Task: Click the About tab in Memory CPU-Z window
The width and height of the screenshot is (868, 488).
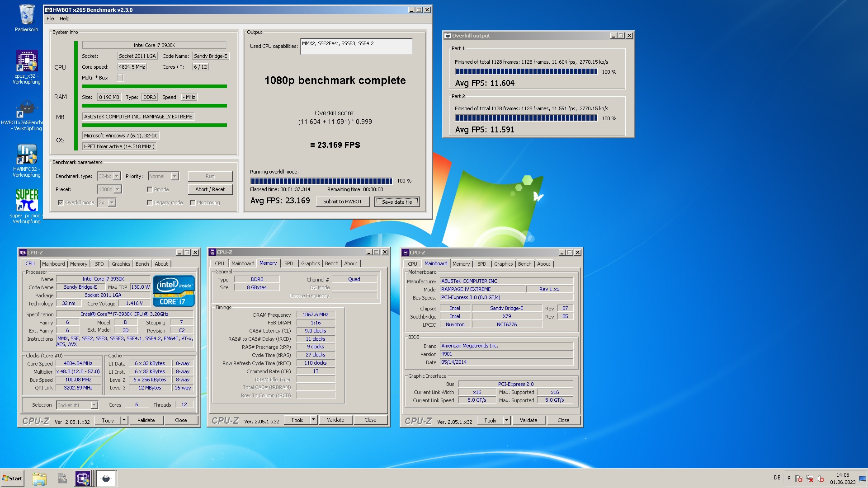Action: [x=351, y=263]
